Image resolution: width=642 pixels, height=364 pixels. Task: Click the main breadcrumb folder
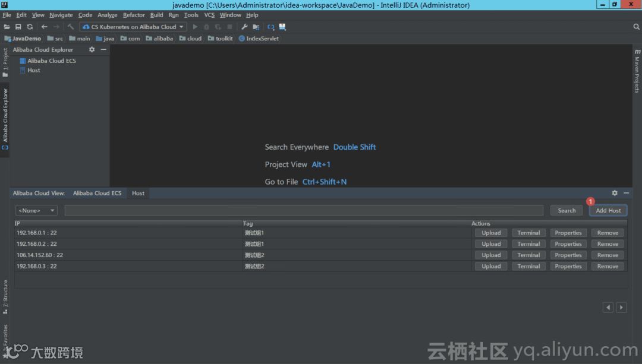[80, 39]
